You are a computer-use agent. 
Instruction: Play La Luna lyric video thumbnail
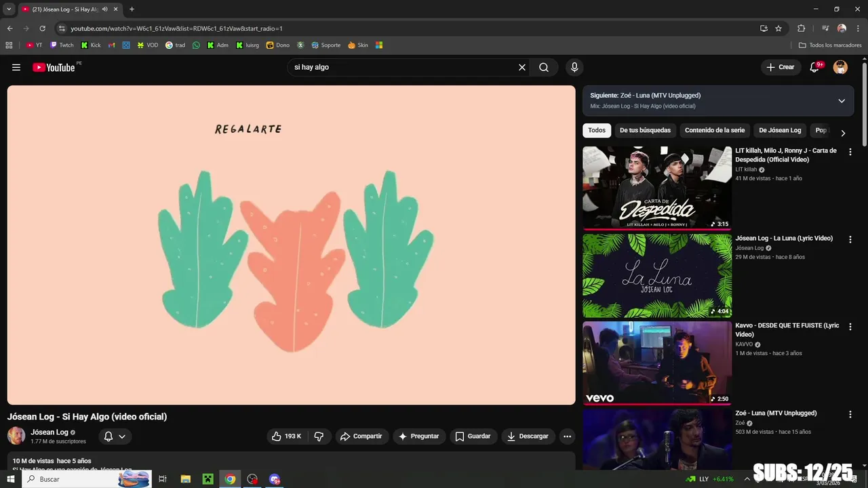coord(657,275)
